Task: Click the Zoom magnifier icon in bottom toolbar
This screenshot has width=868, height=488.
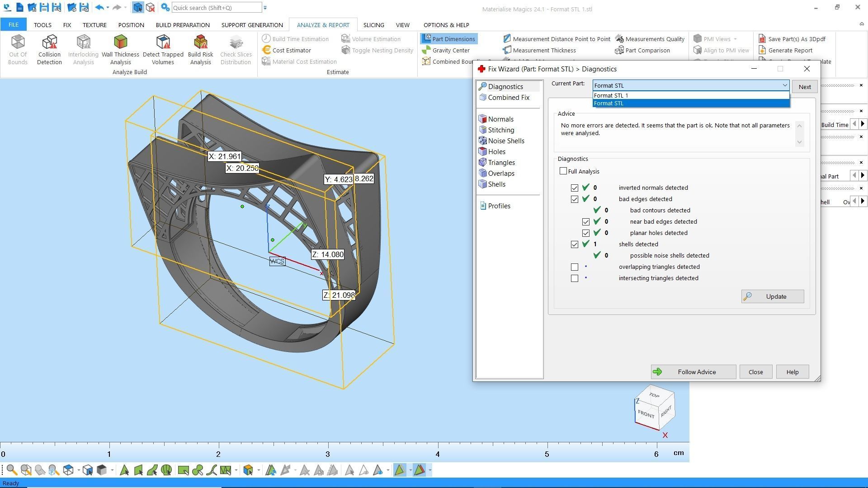Action: coord(12,470)
